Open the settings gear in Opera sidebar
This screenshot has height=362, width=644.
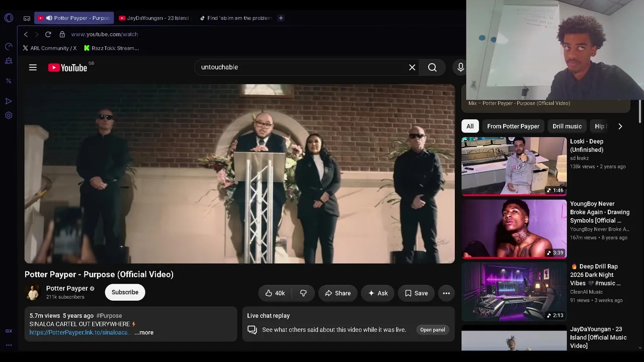click(9, 115)
